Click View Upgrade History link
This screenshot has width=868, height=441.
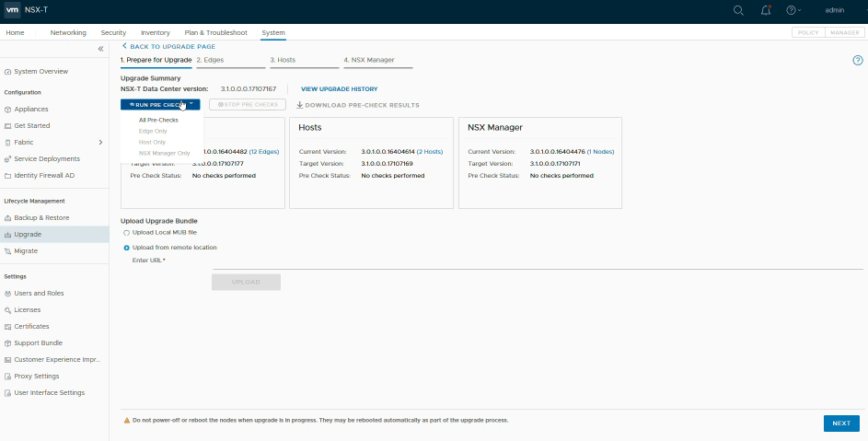pos(339,88)
